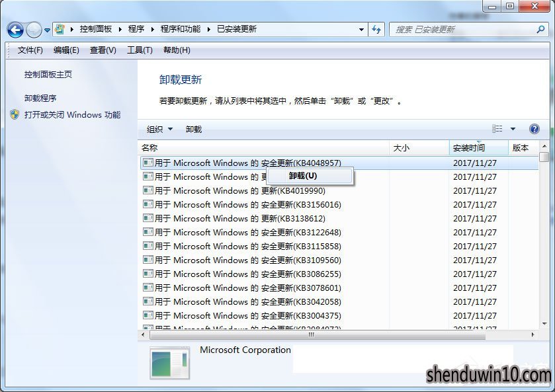The width and height of the screenshot is (555, 392).
Task: Open the view options dropdown arrow
Action: (513, 129)
